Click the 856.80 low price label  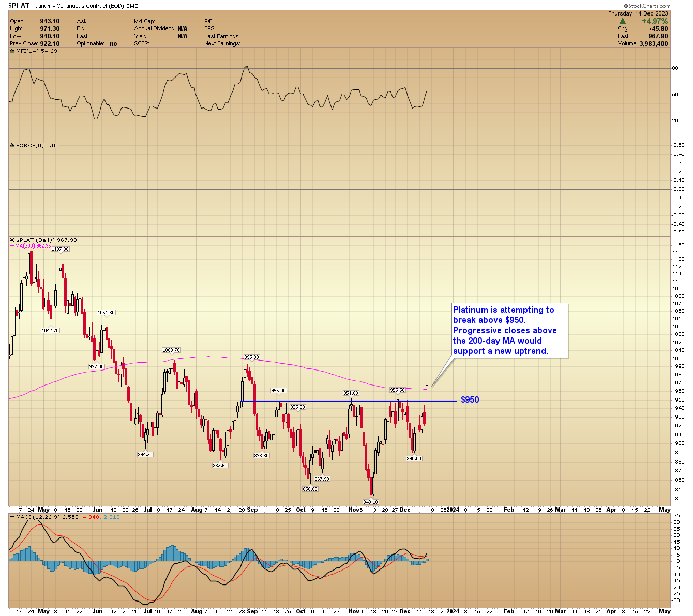(310, 489)
